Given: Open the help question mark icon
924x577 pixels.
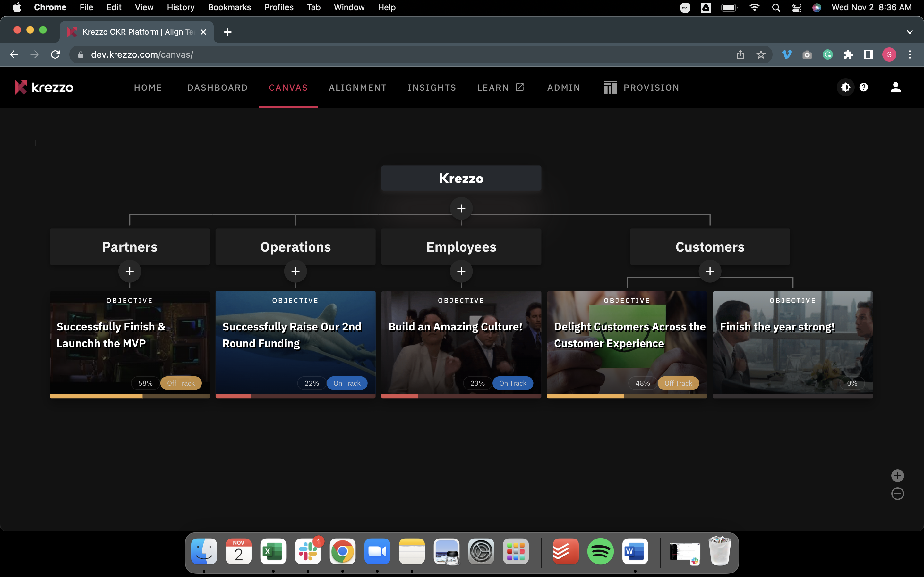Looking at the screenshot, I should coord(864,88).
